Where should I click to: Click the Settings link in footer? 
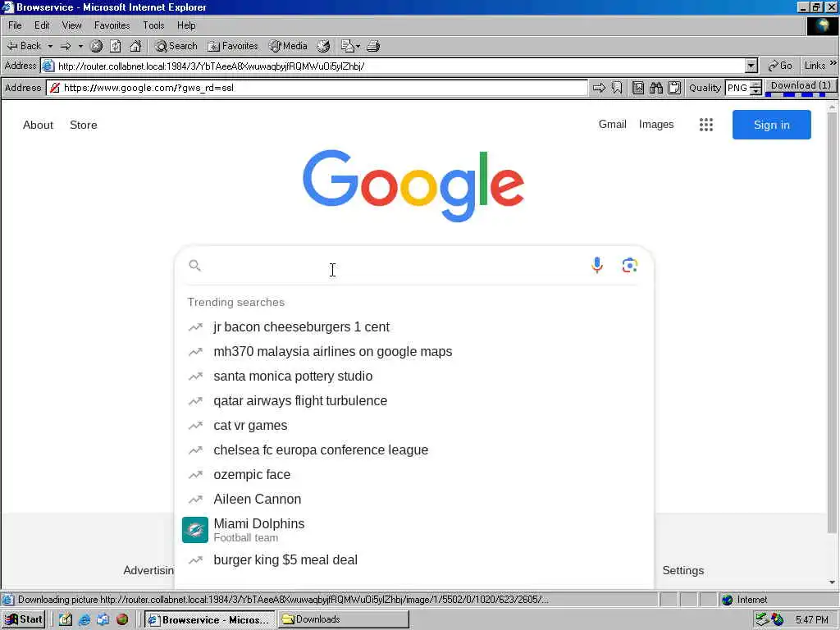[x=683, y=571]
